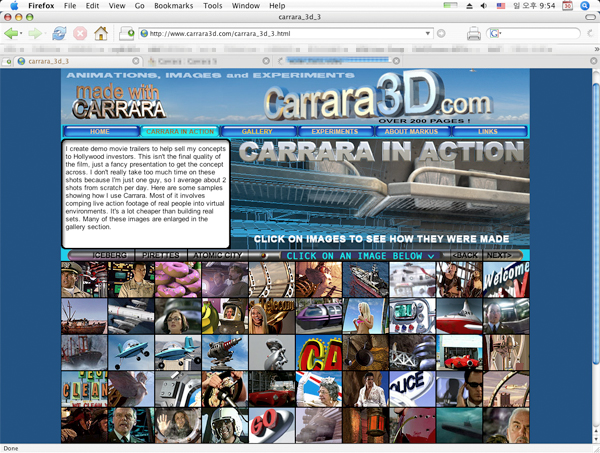Open the Window menu
This screenshot has height=453, width=600.
246,6
